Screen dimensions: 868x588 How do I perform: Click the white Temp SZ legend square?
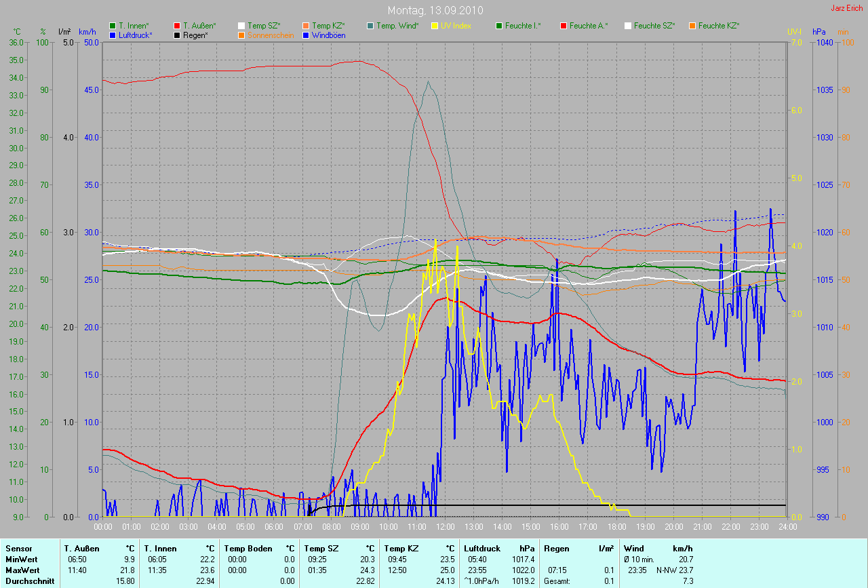click(x=241, y=26)
